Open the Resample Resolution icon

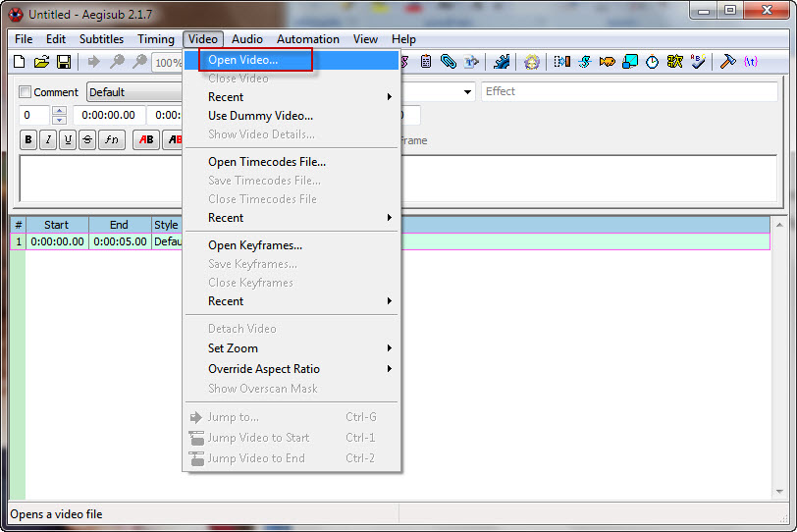click(630, 62)
